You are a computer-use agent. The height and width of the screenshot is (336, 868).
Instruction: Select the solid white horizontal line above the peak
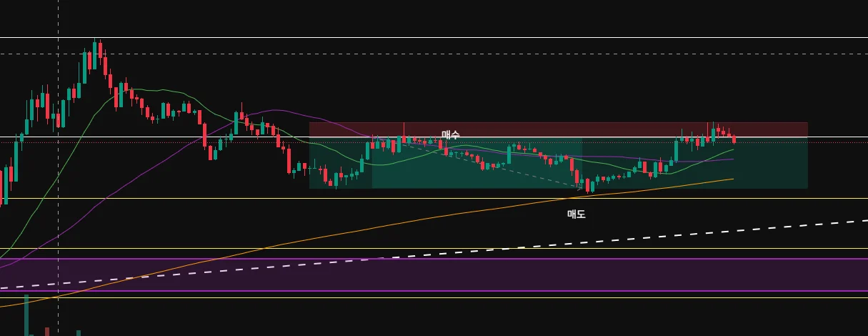point(434,37)
